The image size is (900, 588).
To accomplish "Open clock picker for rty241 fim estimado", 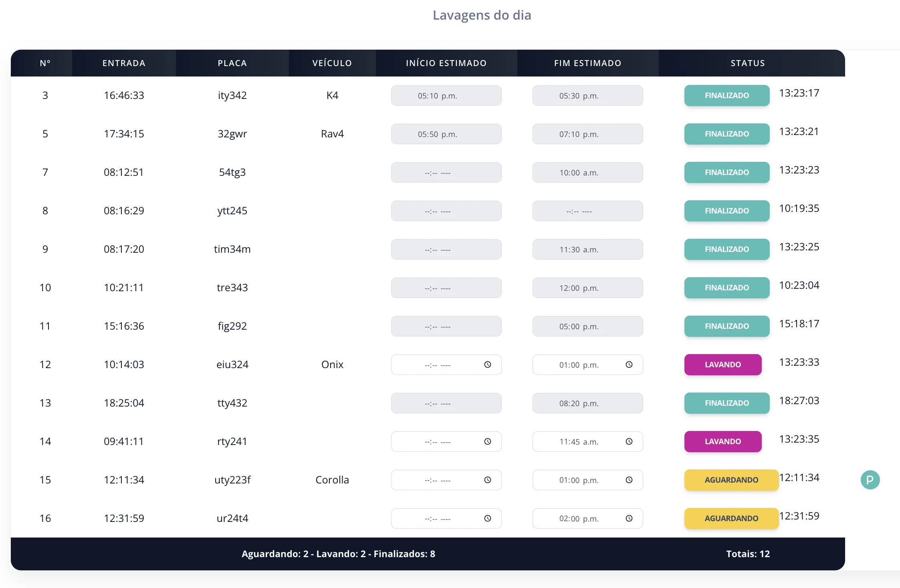I will 629,441.
